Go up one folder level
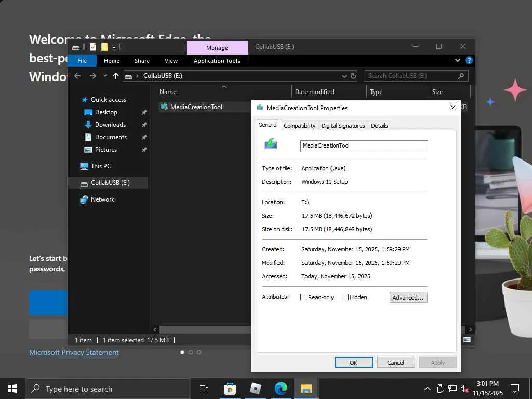This screenshot has width=532, height=399. [116, 76]
